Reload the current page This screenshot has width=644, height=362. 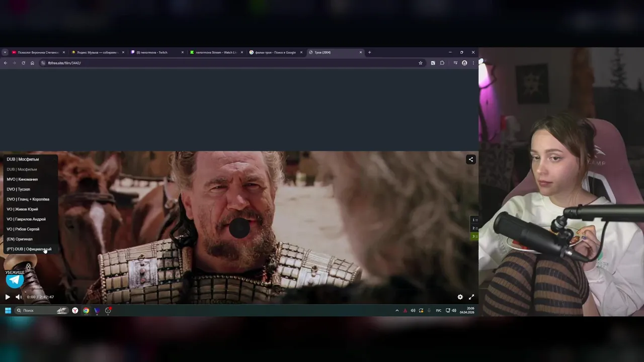[23, 63]
